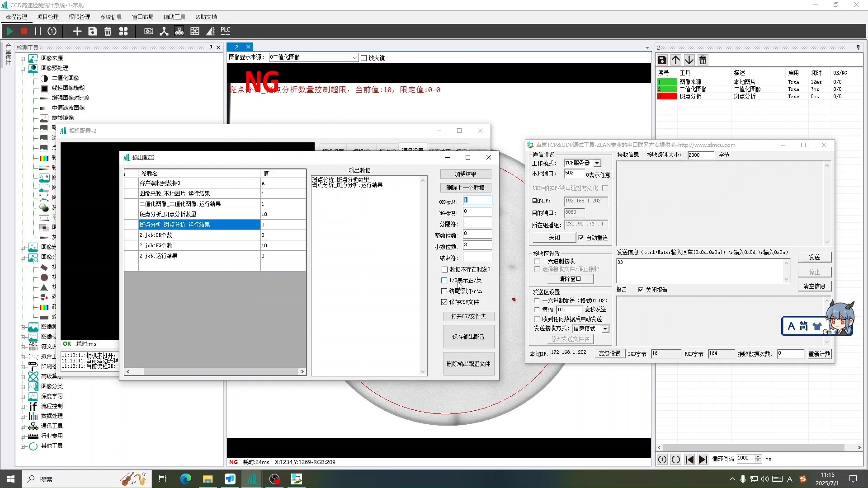868x488 pixels.
Task: Click the right panel horizontal scrollbar
Action: pos(759,448)
